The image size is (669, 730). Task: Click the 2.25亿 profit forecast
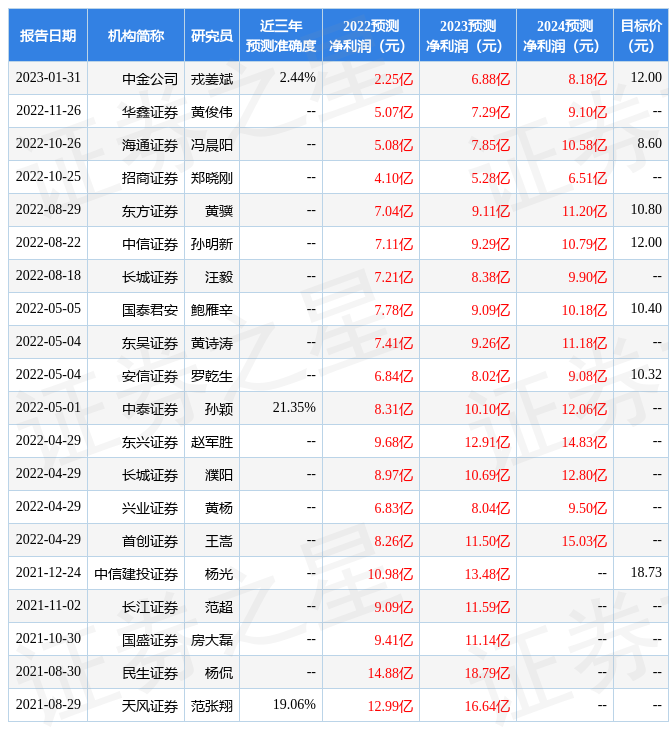(x=393, y=79)
